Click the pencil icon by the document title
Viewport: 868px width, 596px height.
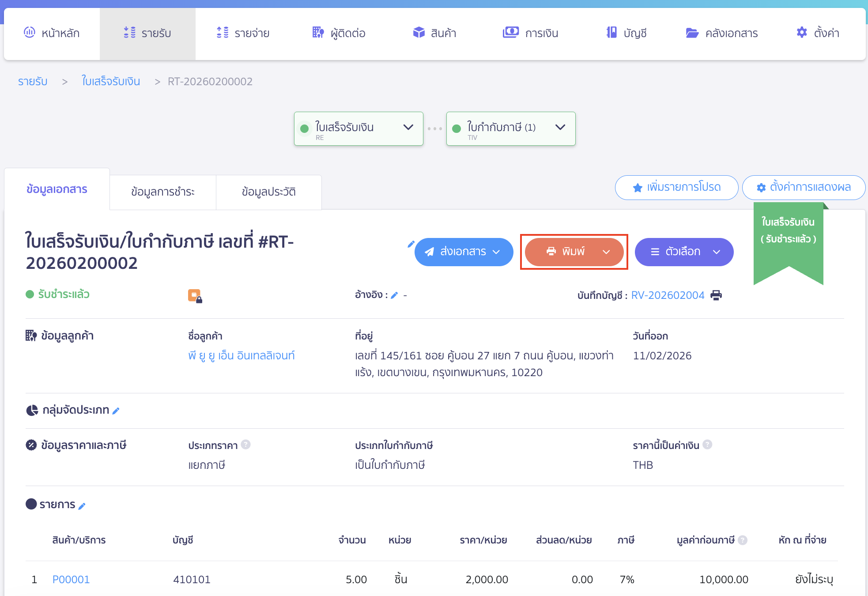tap(411, 244)
